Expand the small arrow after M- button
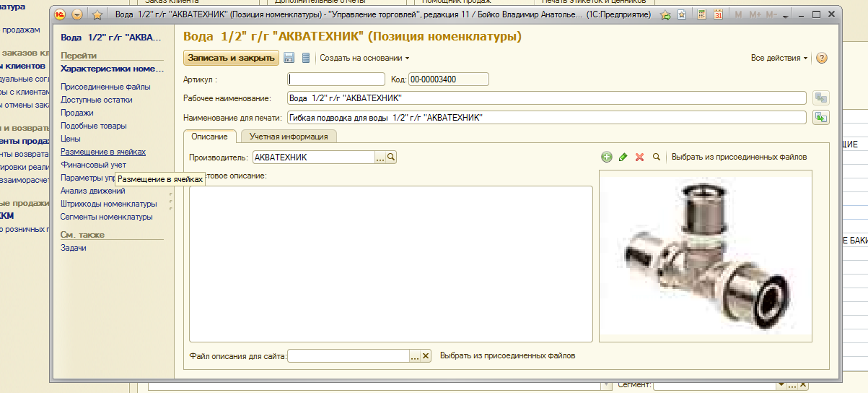 786,15
